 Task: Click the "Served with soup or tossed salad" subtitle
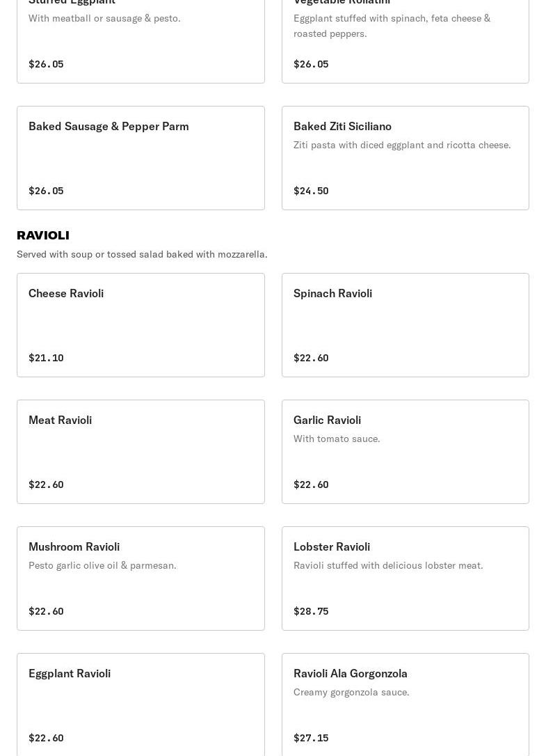142,254
